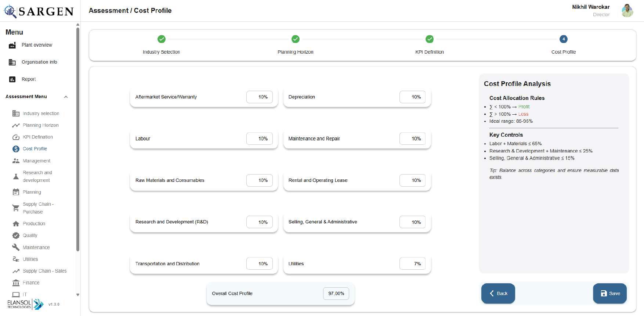Save the cost profile
The image size is (644, 316).
tap(609, 293)
